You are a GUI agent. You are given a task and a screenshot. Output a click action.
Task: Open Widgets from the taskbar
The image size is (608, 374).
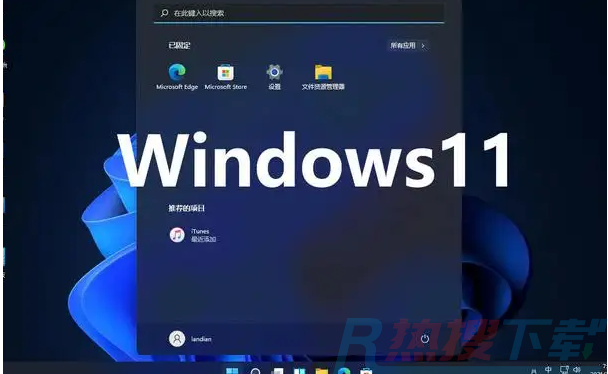[x=299, y=371]
